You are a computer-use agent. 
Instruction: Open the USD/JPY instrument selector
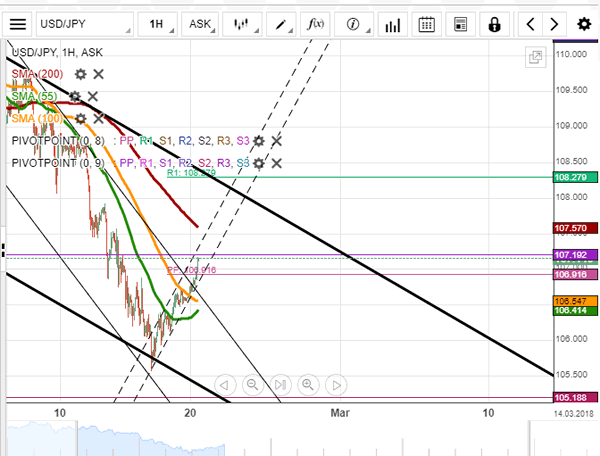click(85, 24)
